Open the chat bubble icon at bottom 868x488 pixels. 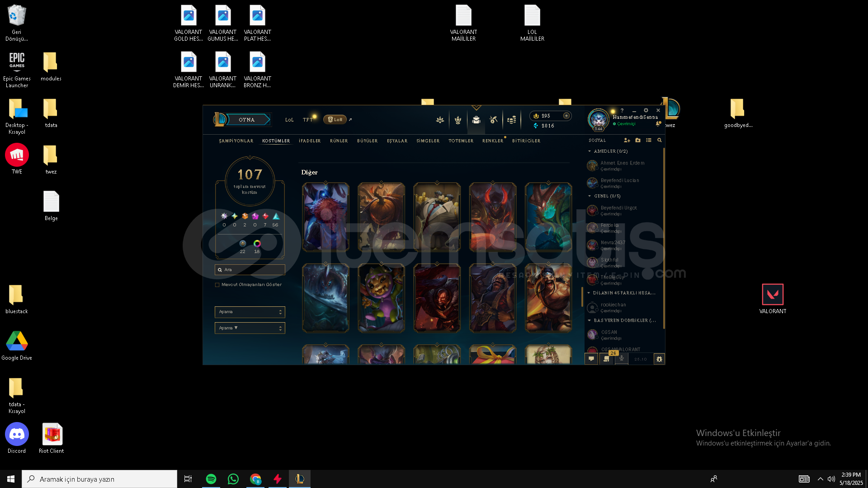591,359
